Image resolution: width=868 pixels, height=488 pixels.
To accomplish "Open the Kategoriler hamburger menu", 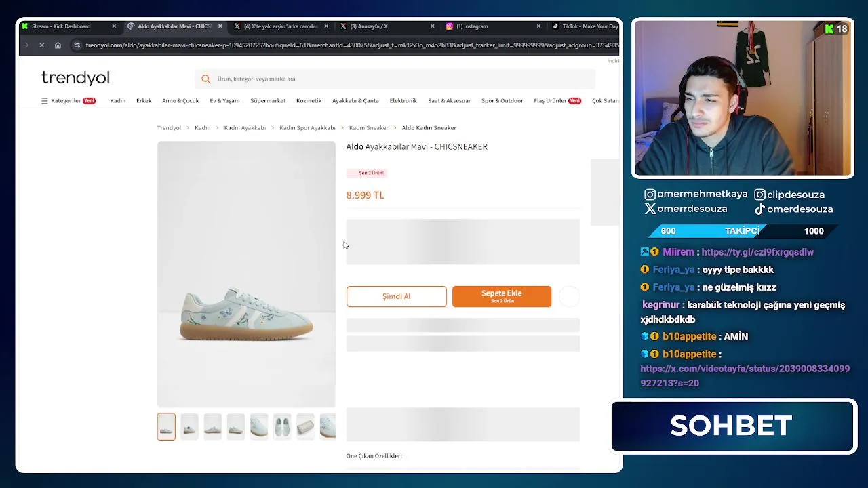I will [45, 101].
